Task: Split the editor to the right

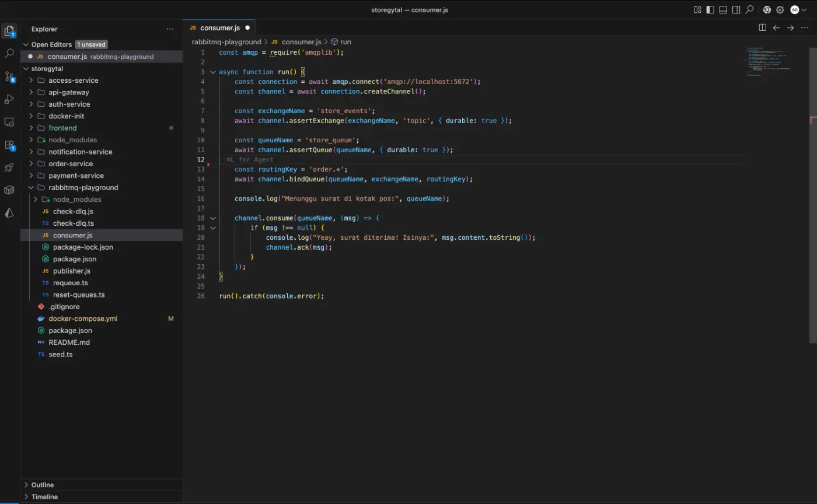Action: coord(762,27)
